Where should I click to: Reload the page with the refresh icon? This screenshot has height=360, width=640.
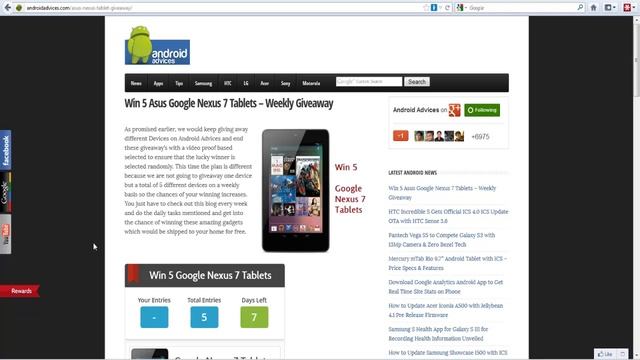(x=447, y=8)
